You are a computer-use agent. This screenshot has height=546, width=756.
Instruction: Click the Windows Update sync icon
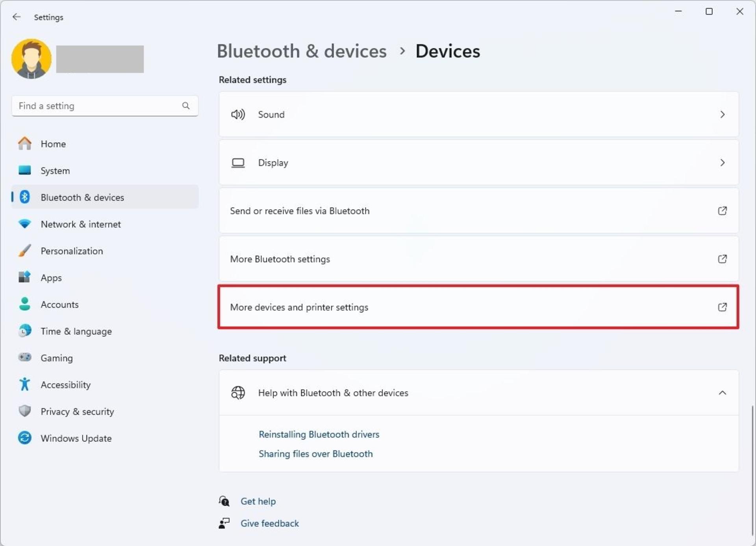click(x=24, y=438)
